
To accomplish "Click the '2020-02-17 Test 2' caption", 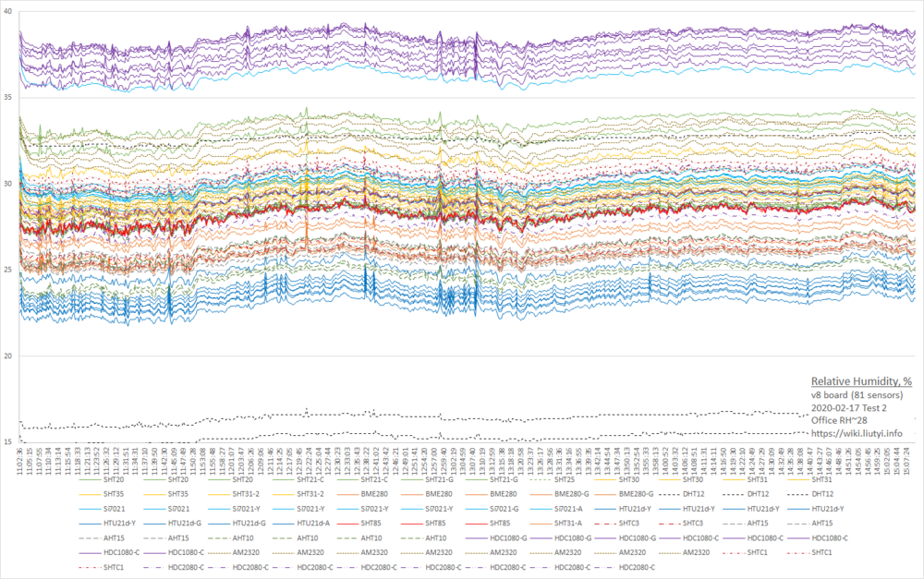I will [848, 407].
